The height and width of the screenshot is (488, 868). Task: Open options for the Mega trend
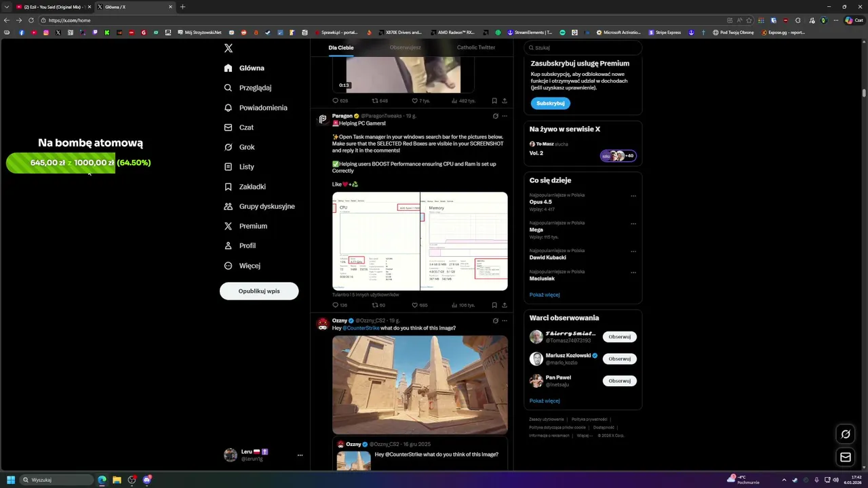tap(633, 224)
